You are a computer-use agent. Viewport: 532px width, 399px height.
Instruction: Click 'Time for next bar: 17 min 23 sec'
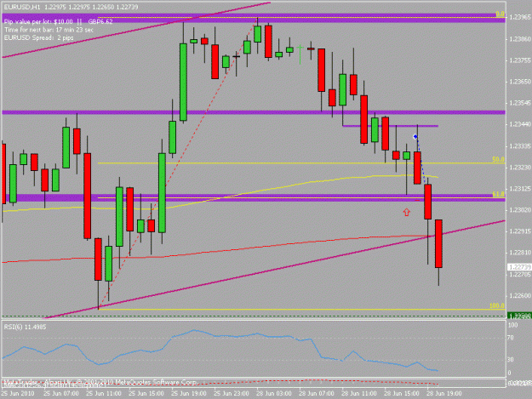tap(49, 30)
